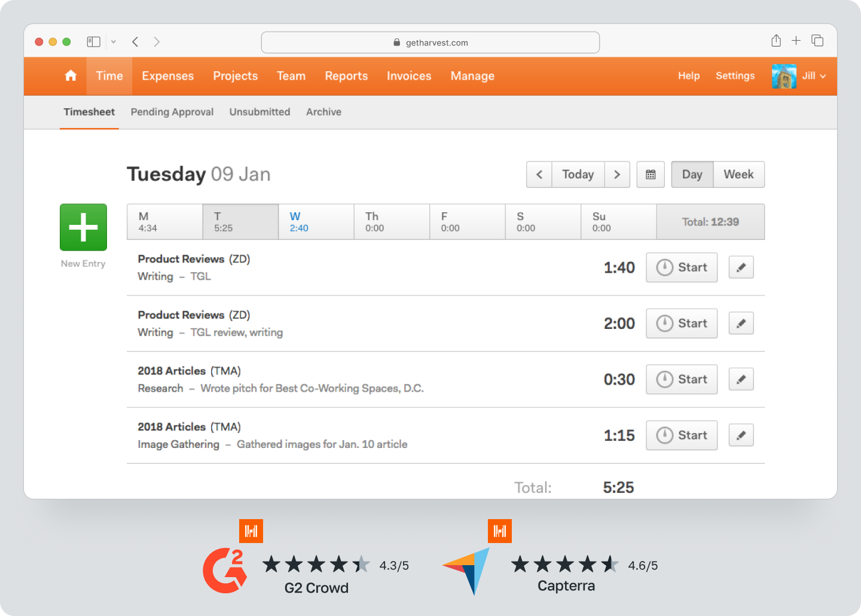Image resolution: width=861 pixels, height=616 pixels.
Task: Open the Settings link
Action: tap(735, 76)
